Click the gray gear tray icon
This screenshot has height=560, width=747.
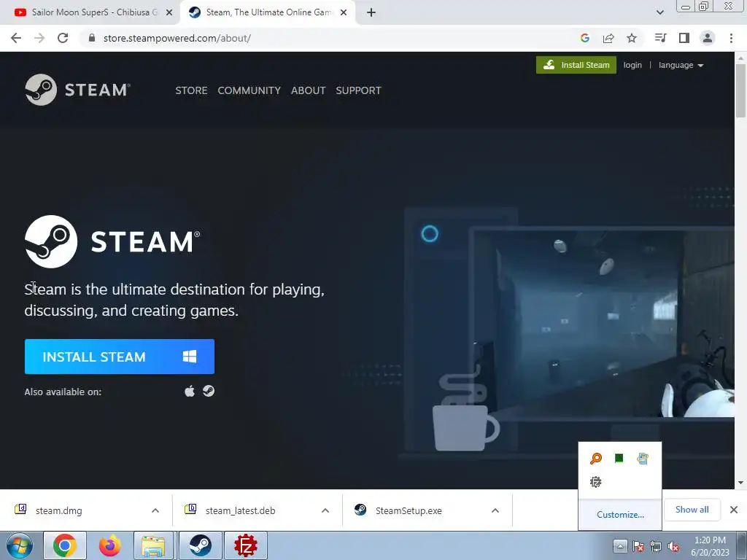(x=595, y=482)
